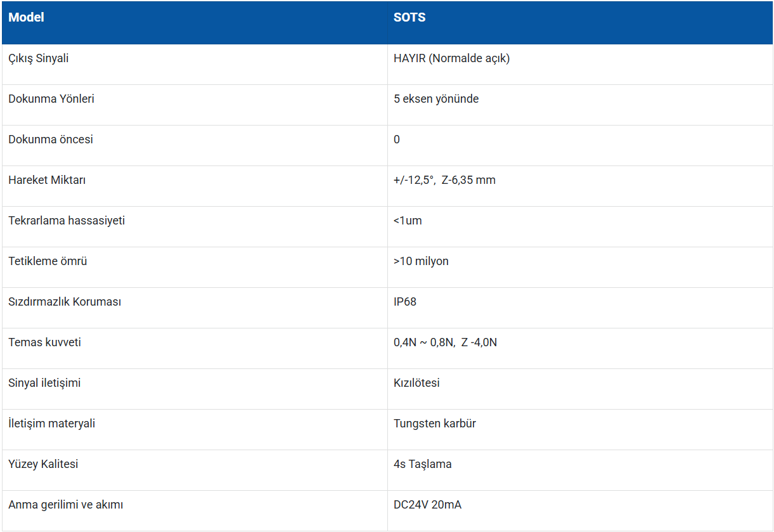Select the İletişim materyali label

pos(52,424)
